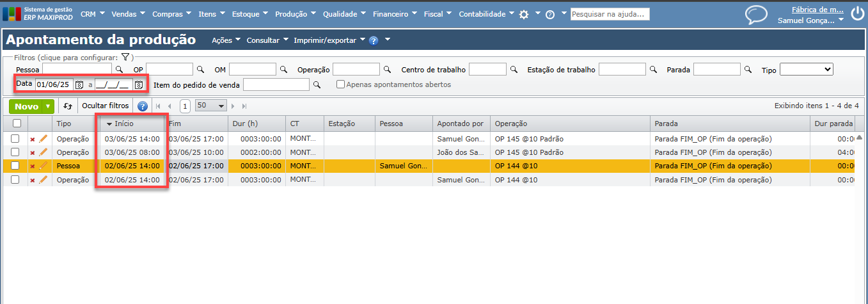The image size is (868, 304).
Task: Click magnifier next to Pessoa field
Action: (x=118, y=69)
